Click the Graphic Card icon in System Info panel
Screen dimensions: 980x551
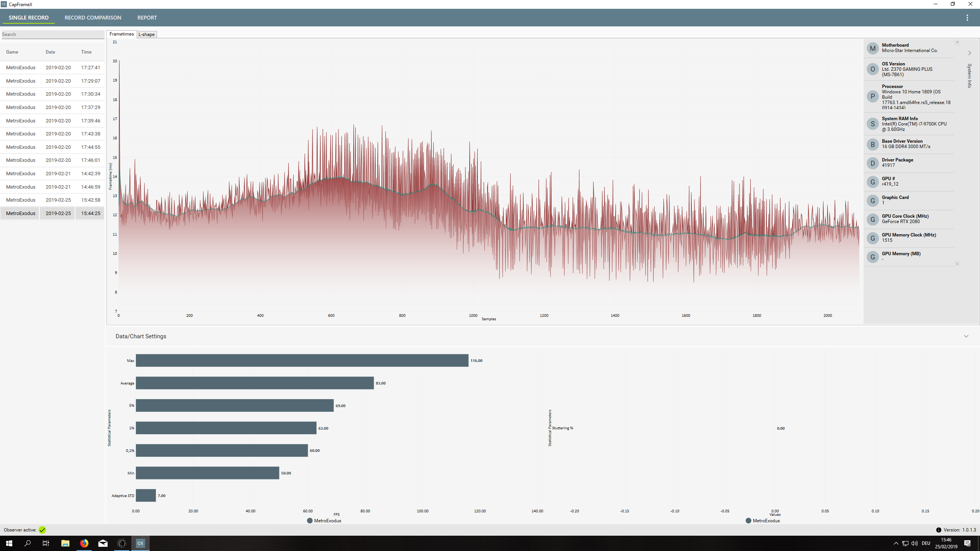pyautogui.click(x=873, y=201)
